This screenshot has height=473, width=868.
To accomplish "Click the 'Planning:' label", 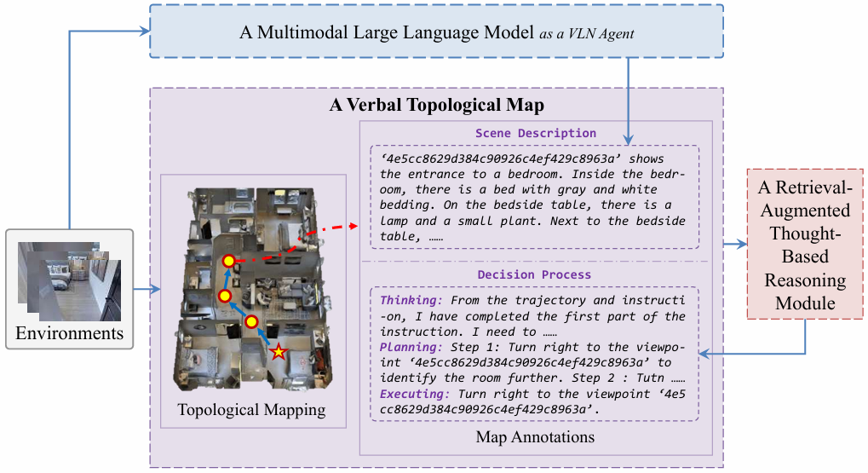I will coord(411,347).
